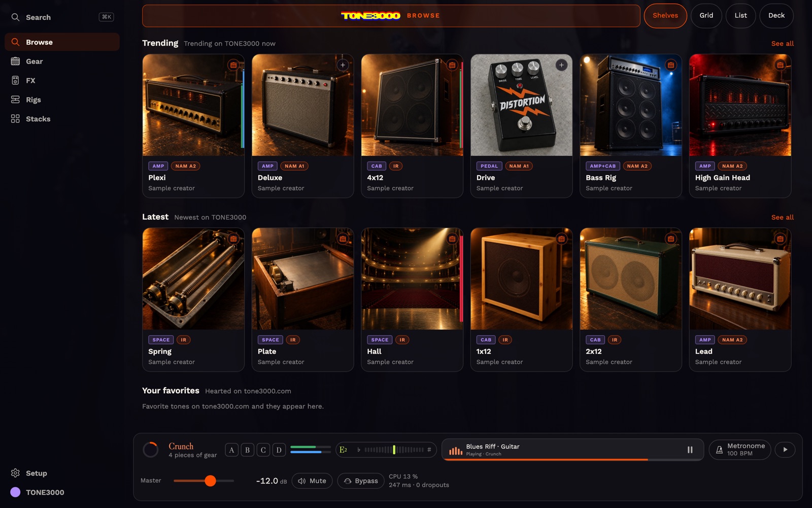The width and height of the screenshot is (812, 508).
Task: Click the amp badge on Spring card
Action: (x=233, y=239)
